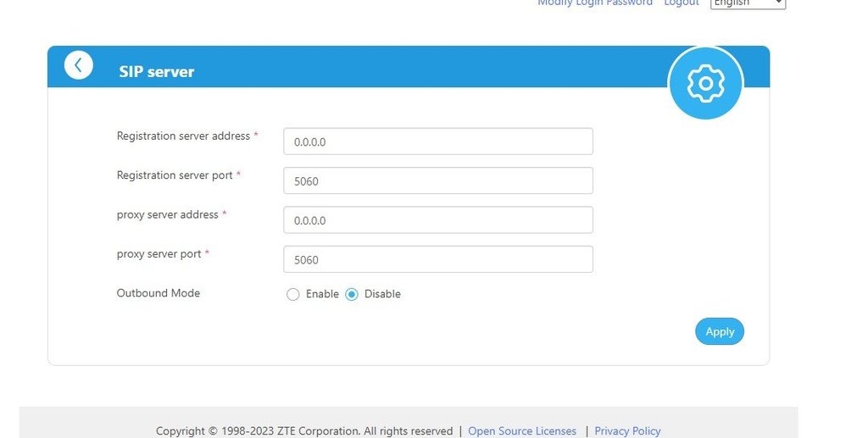Click the back arrow icon
868x438 pixels.
coord(78,65)
